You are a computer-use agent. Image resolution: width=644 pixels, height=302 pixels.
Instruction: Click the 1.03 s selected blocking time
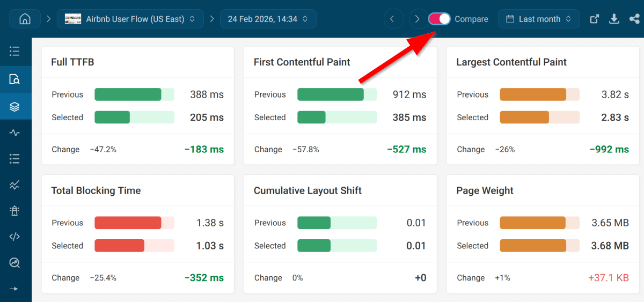pyautogui.click(x=210, y=246)
